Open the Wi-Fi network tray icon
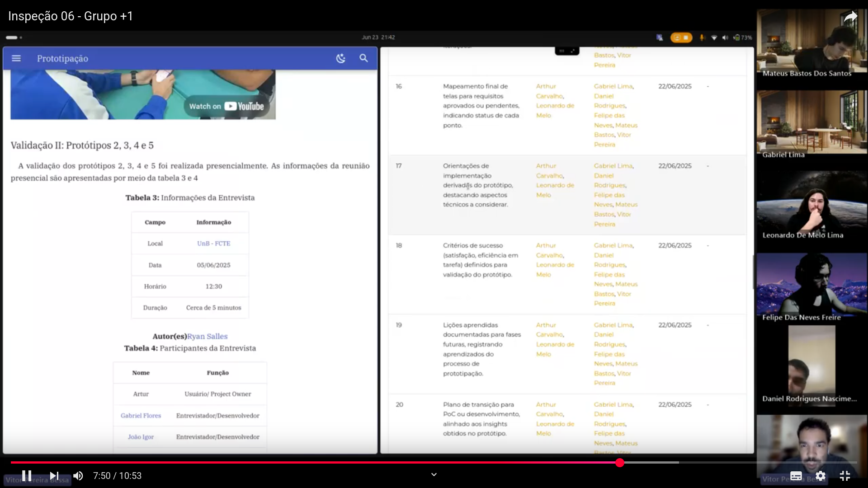This screenshot has height=488, width=868. (714, 38)
